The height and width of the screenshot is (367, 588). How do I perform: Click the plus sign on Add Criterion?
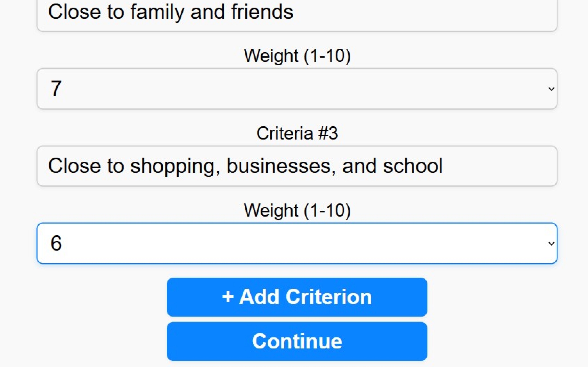228,296
